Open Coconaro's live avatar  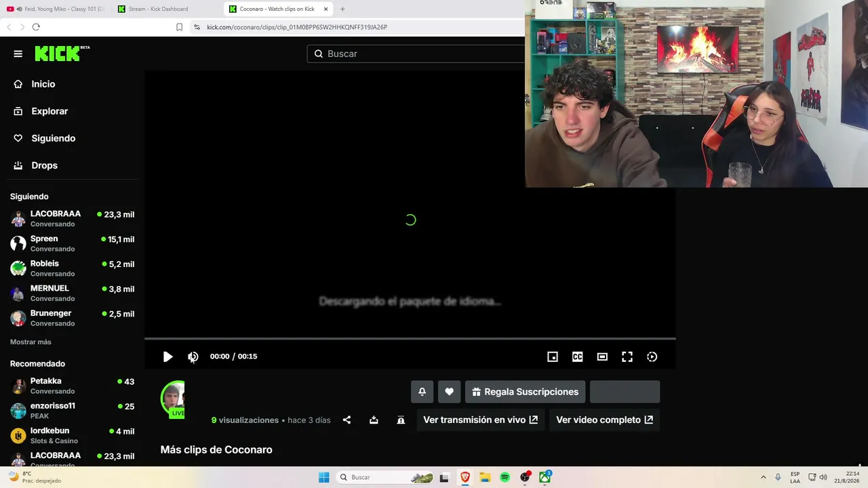[x=172, y=399]
